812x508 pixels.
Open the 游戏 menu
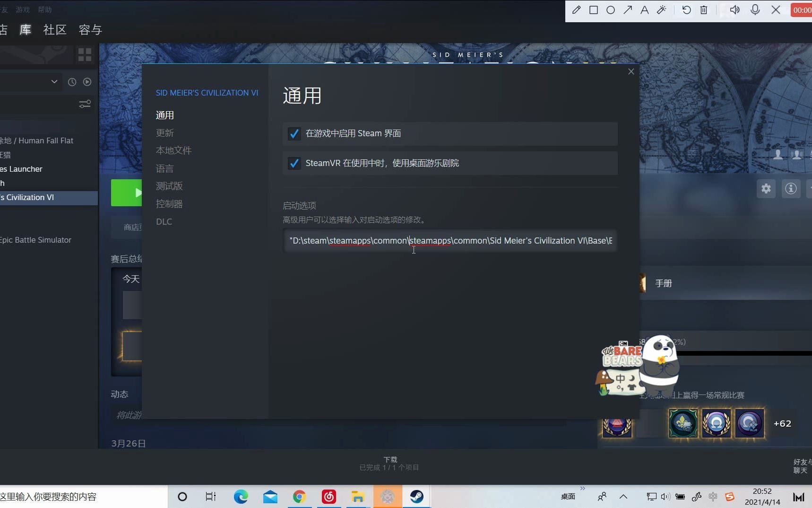[23, 9]
